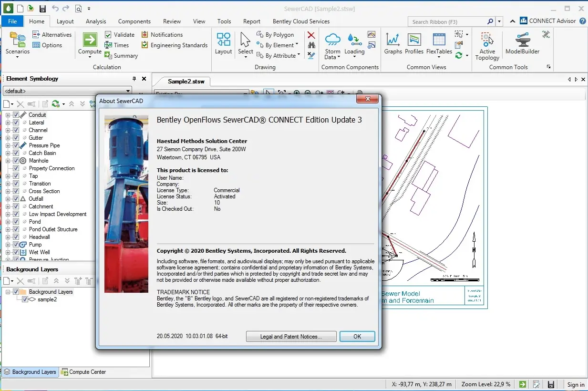The image size is (588, 391).
Task: Open the Graphs view
Action: 393,44
